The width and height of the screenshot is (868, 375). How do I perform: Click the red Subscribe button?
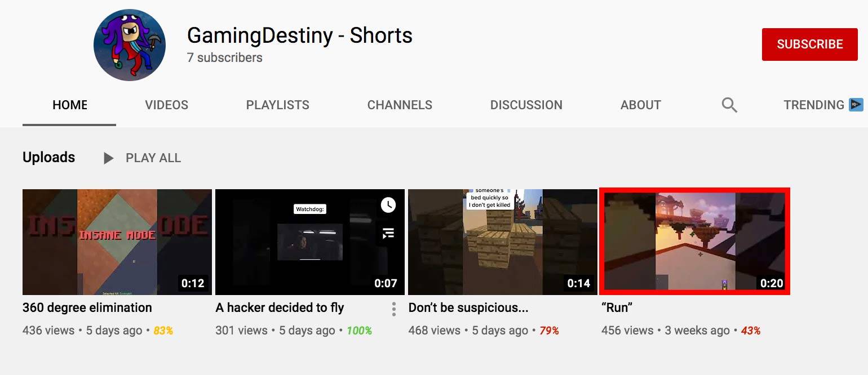(810, 44)
